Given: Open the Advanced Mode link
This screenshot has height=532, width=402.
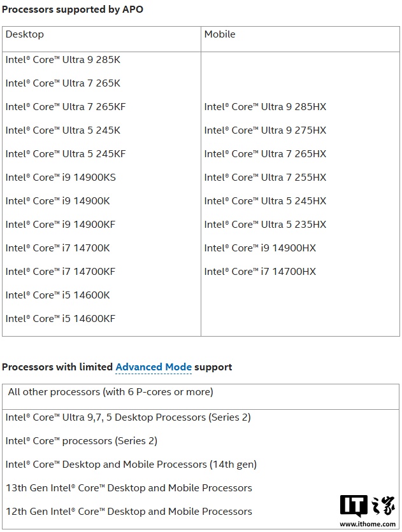Looking at the screenshot, I should [x=153, y=367].
